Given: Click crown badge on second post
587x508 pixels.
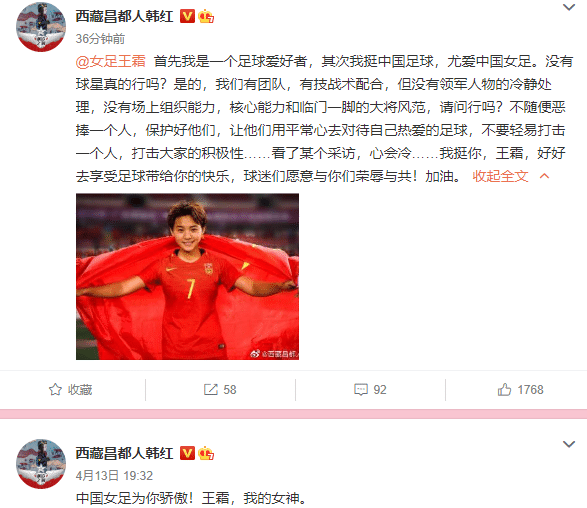Looking at the screenshot, I should point(206,453).
